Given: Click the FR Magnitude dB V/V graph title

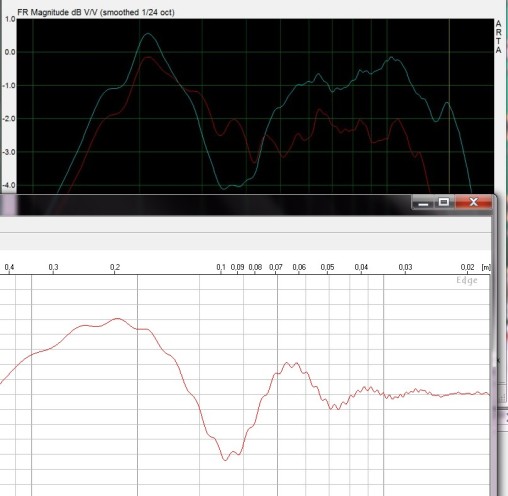Looking at the screenshot, I should pos(96,13).
